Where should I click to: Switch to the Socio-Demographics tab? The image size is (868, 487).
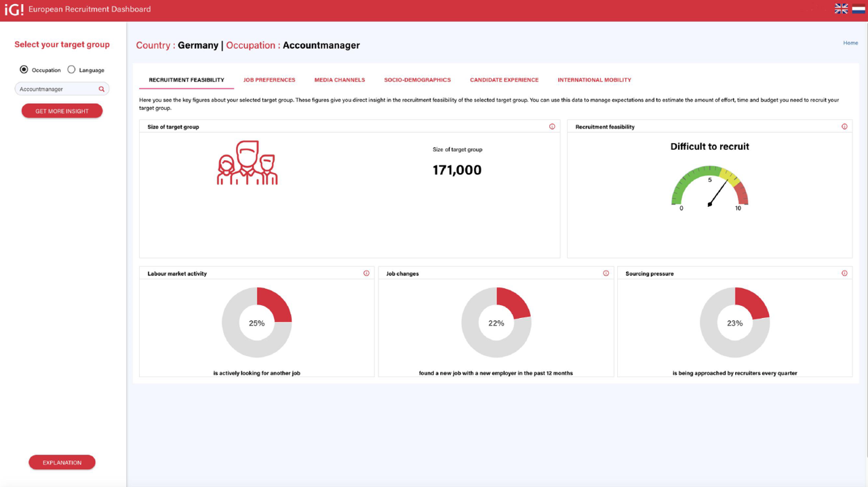[x=417, y=79]
